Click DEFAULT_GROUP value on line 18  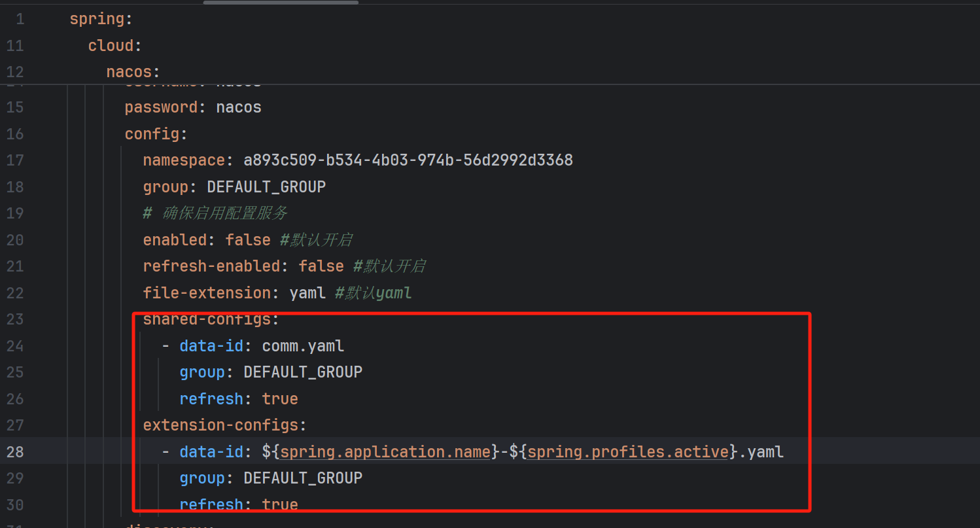tap(266, 186)
